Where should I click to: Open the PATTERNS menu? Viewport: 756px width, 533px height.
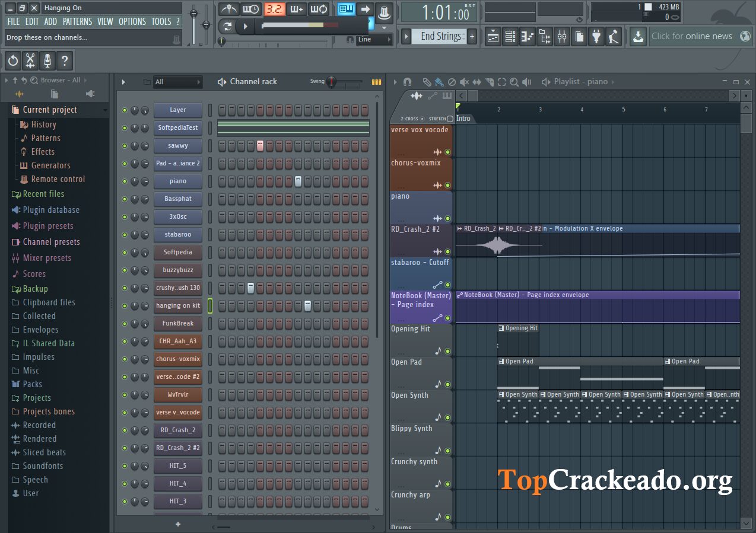coord(78,21)
